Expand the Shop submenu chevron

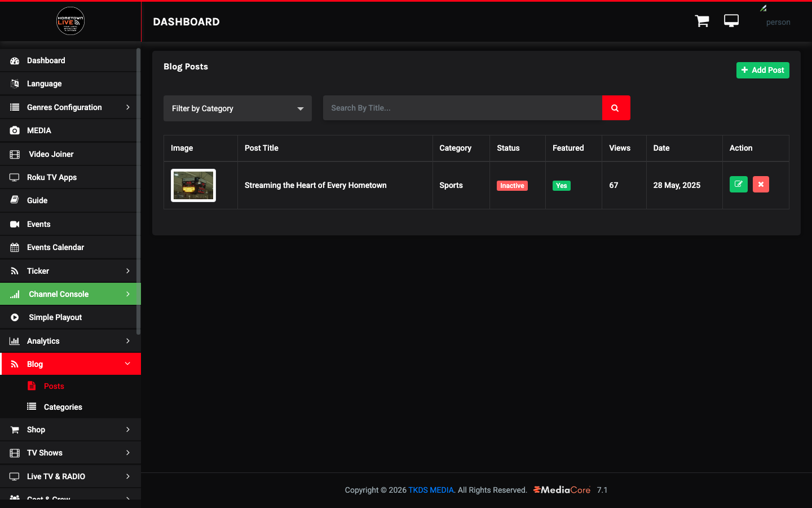click(x=128, y=430)
